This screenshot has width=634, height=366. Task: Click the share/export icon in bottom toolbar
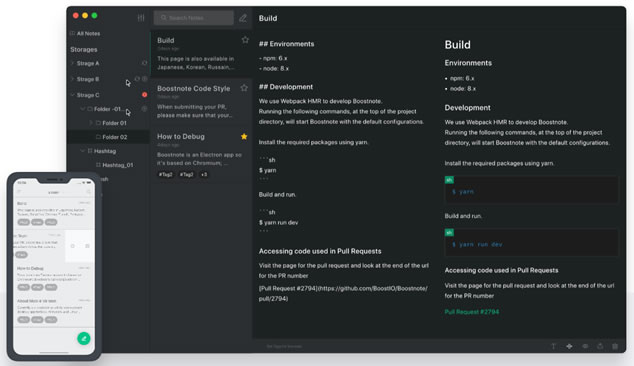600,346
